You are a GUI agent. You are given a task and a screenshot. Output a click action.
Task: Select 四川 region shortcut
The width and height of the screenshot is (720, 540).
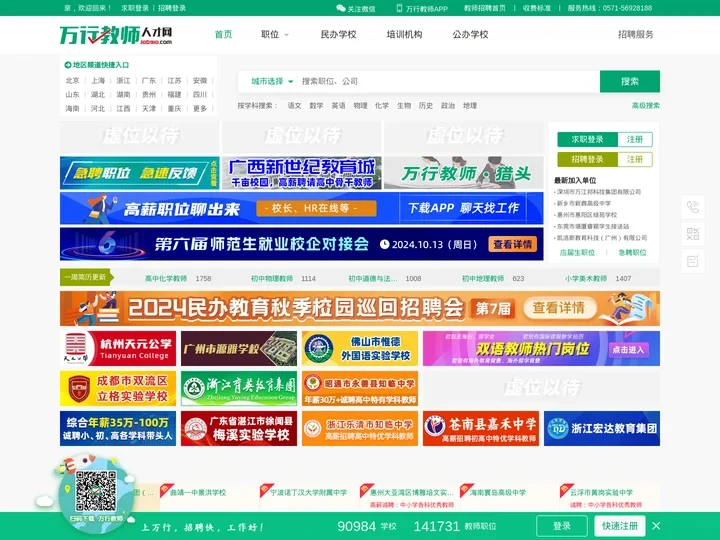pos(200,95)
